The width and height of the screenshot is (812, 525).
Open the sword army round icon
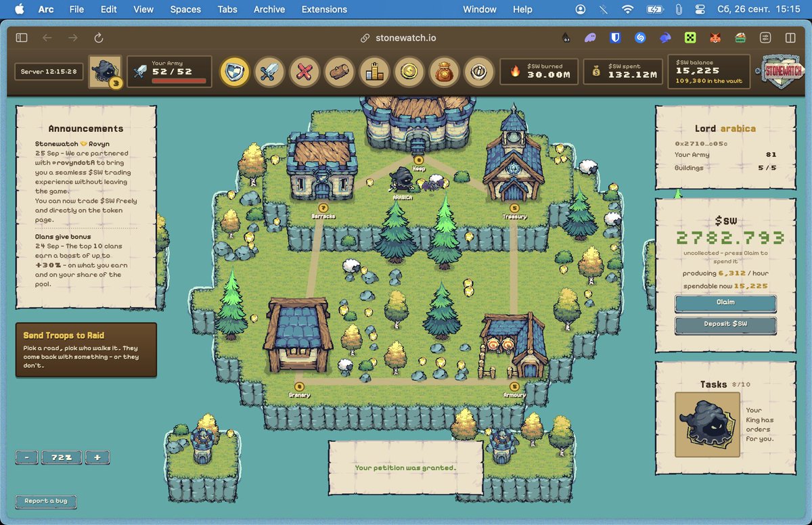point(269,71)
